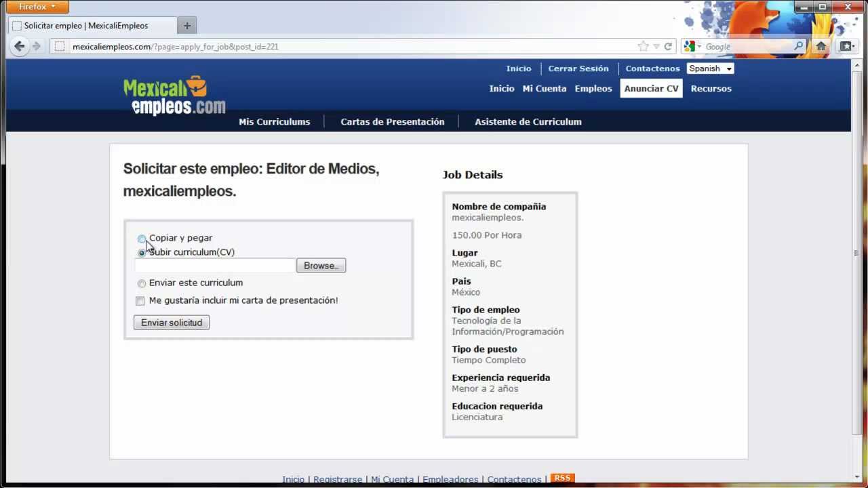Open a new tab with plus button
Viewport: 868px width, 488px height.
tap(187, 26)
